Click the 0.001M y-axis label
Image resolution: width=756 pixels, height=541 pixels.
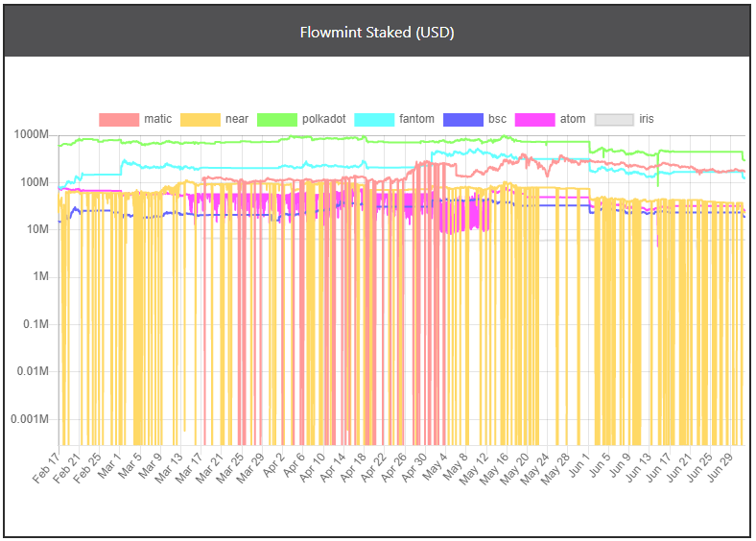click(30, 419)
